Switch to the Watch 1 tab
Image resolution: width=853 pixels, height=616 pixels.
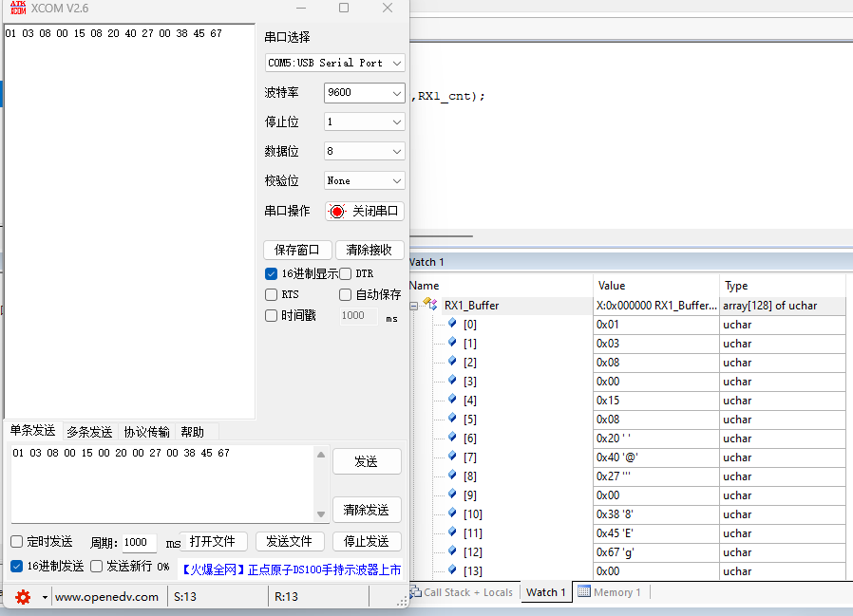pos(545,592)
